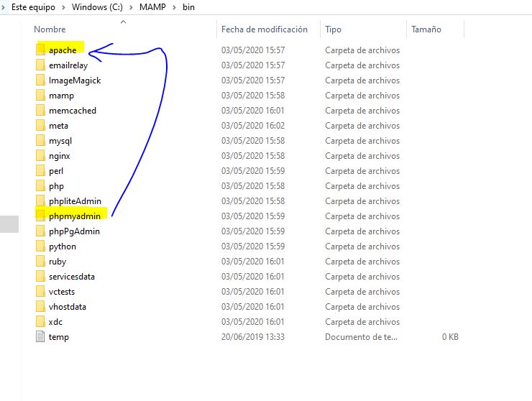The height and width of the screenshot is (401, 532).
Task: Expand breadcrumb chevron after Windows (C:)
Action: tap(128, 7)
